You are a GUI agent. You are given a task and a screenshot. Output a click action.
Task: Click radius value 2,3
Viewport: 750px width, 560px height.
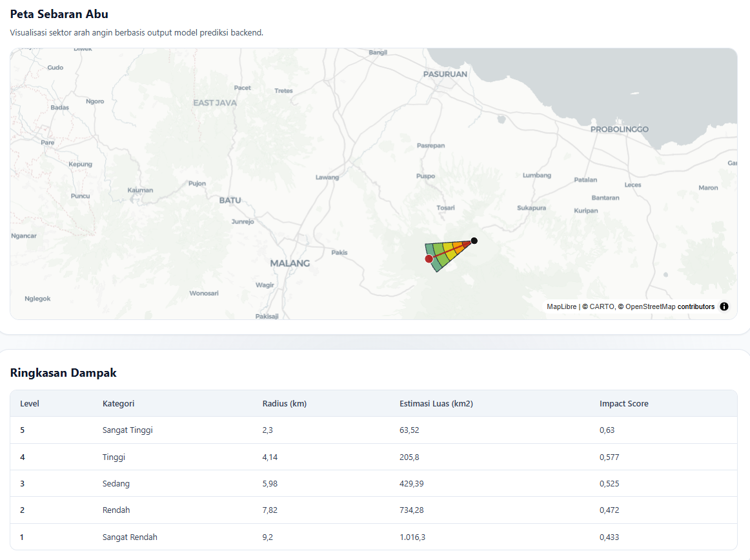[267, 430]
